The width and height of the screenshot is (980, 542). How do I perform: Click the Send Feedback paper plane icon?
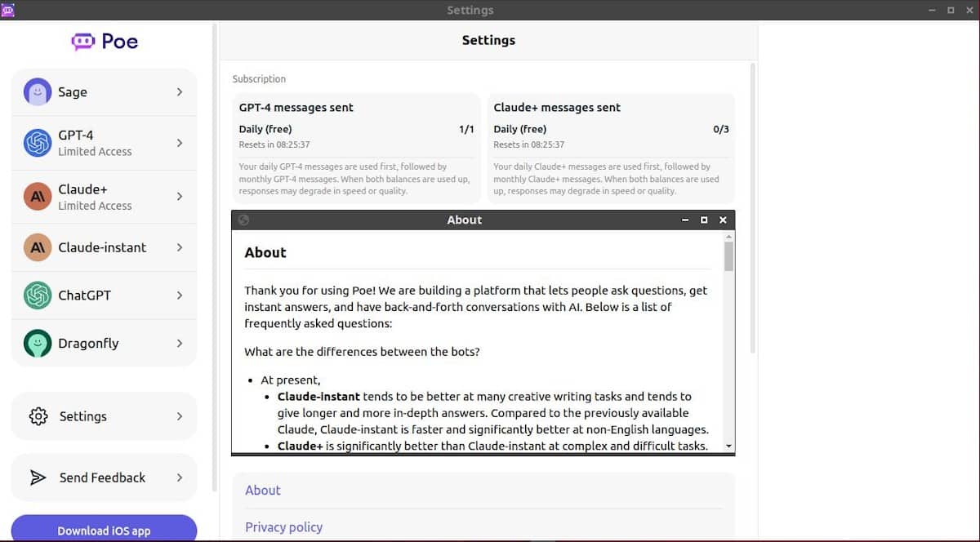pos(38,478)
